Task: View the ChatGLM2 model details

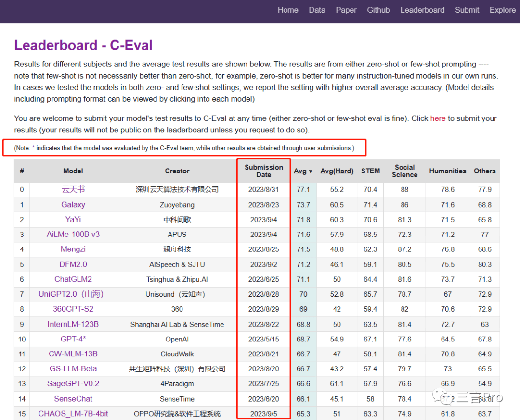Action: (x=73, y=279)
